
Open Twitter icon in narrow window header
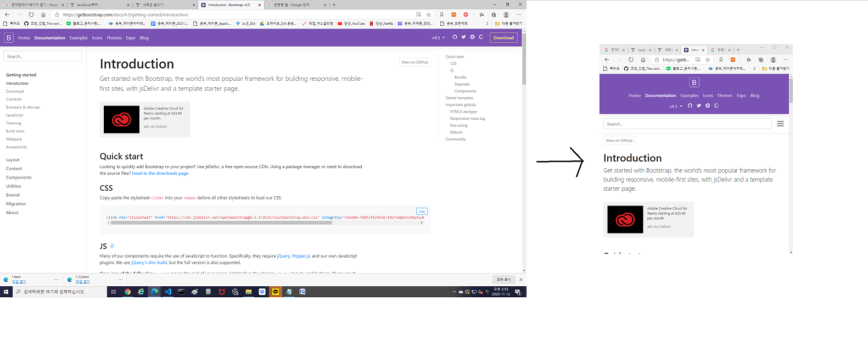click(x=699, y=105)
